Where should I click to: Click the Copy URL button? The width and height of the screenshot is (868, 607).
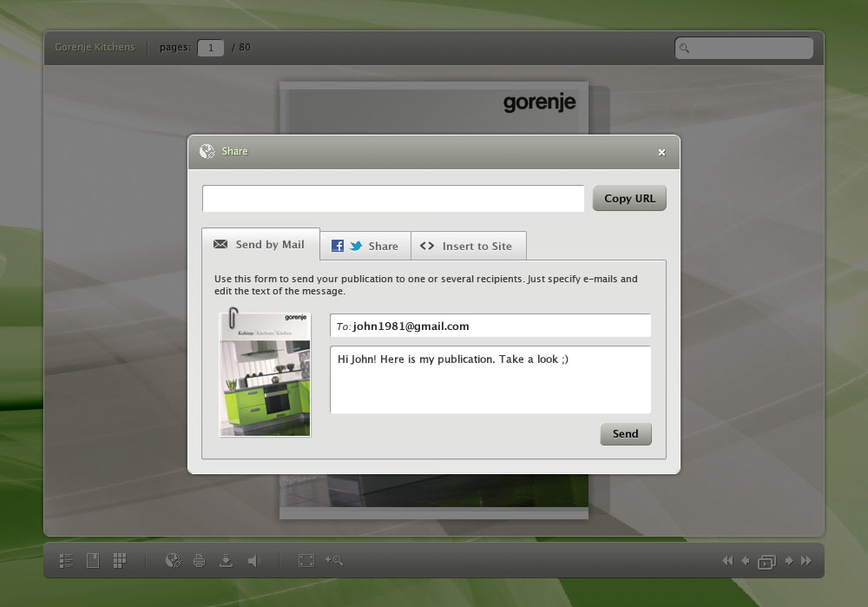pyautogui.click(x=629, y=198)
